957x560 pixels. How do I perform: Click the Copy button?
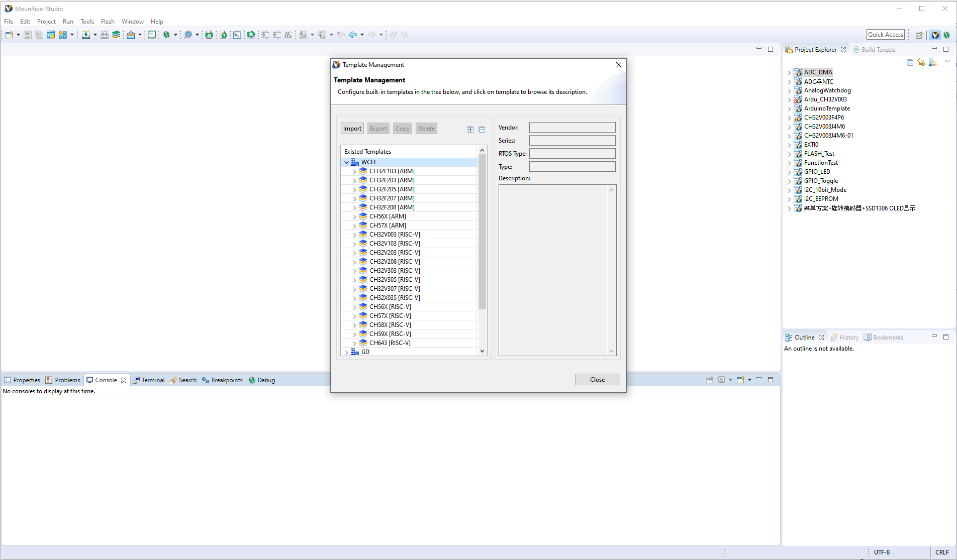tap(403, 129)
